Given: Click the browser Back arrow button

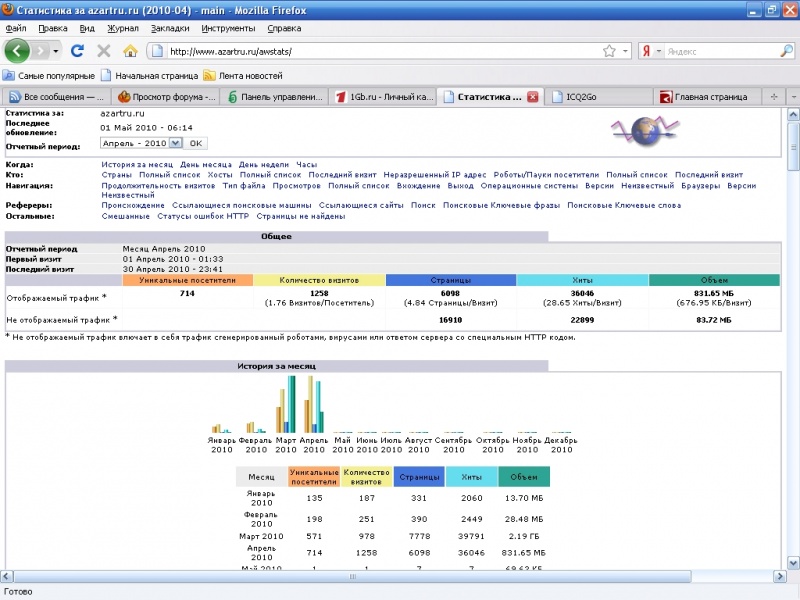Looking at the screenshot, I should pyautogui.click(x=17, y=50).
